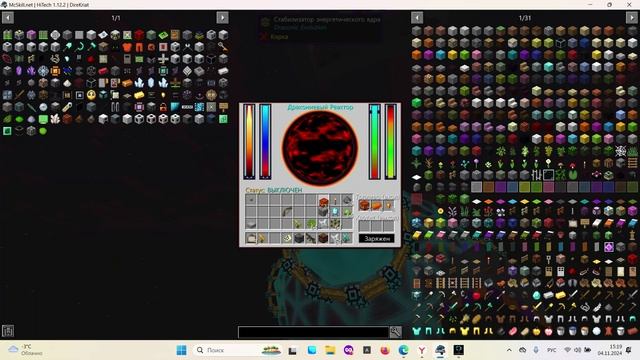Pick the red block in the fuel slot
The height and width of the screenshot is (360, 640).
click(x=364, y=205)
